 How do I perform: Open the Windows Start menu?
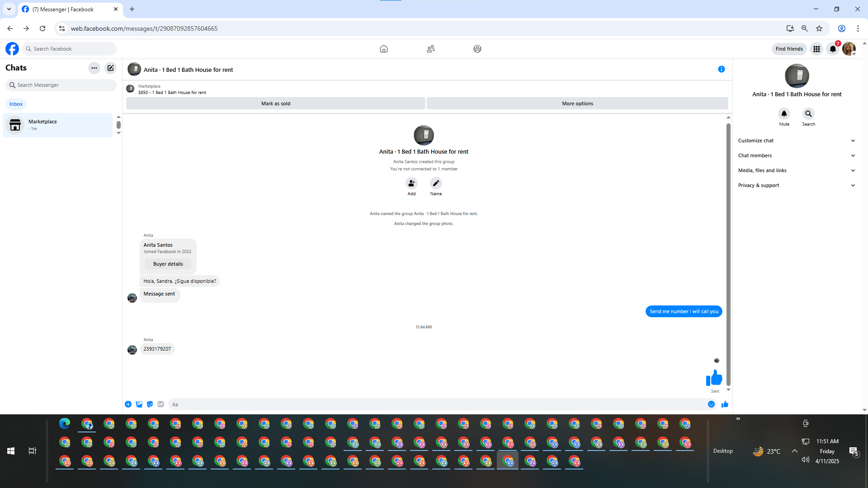click(11, 451)
